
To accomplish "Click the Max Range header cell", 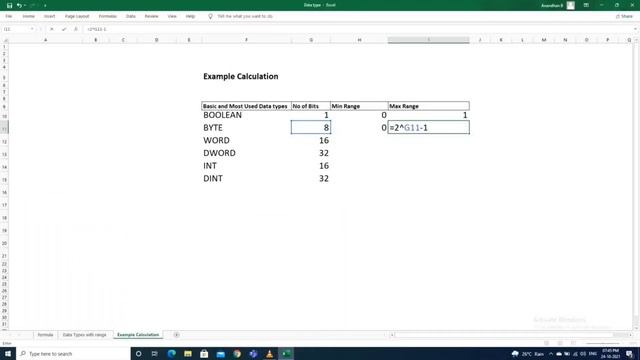I will [429, 106].
